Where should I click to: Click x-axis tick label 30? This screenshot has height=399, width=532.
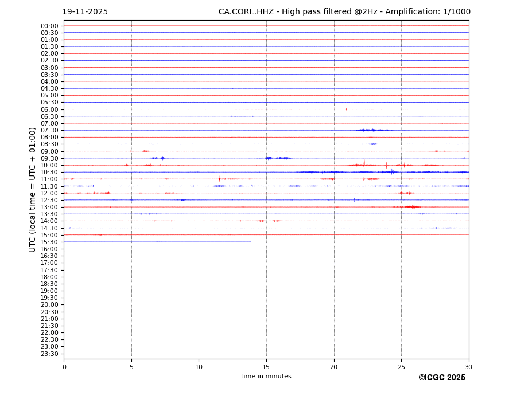468,367
